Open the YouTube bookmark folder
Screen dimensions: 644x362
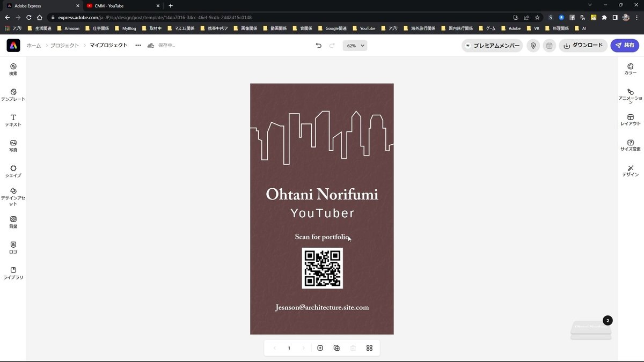tap(363, 28)
